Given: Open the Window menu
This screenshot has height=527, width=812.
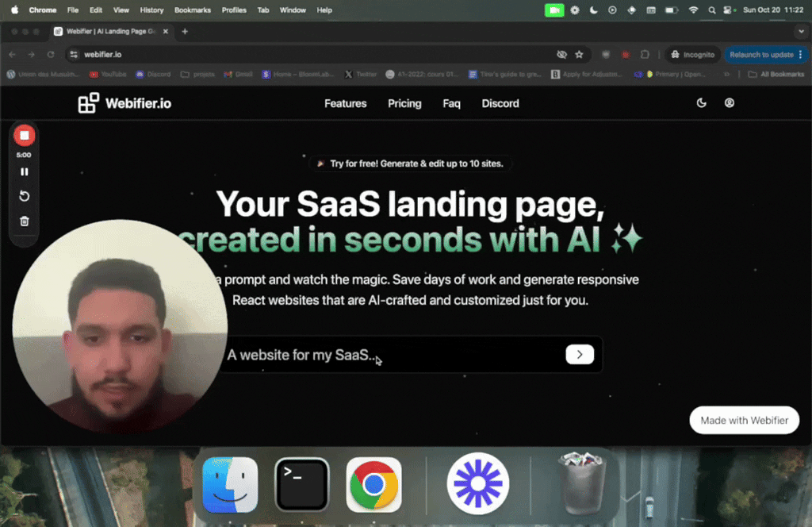Looking at the screenshot, I should 293,10.
